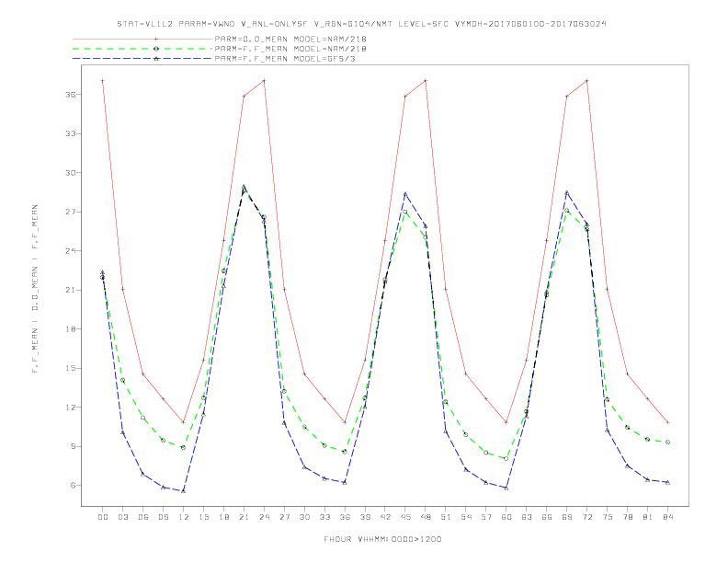Click x-axis forecast hour label 33

coord(324,517)
